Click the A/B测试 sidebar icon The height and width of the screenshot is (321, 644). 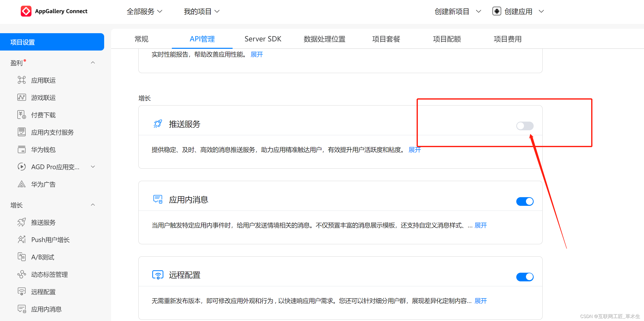pyautogui.click(x=22, y=257)
